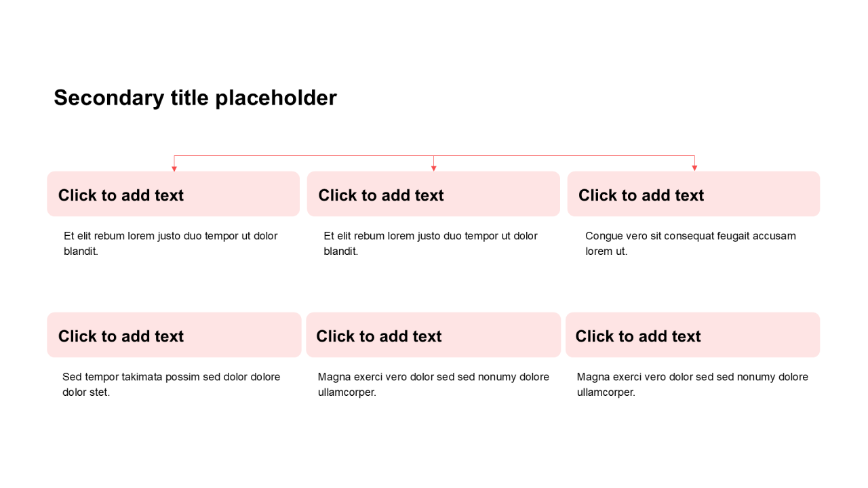Select connector line between middle and right arrows
The height and width of the screenshot is (488, 868).
click(x=564, y=156)
